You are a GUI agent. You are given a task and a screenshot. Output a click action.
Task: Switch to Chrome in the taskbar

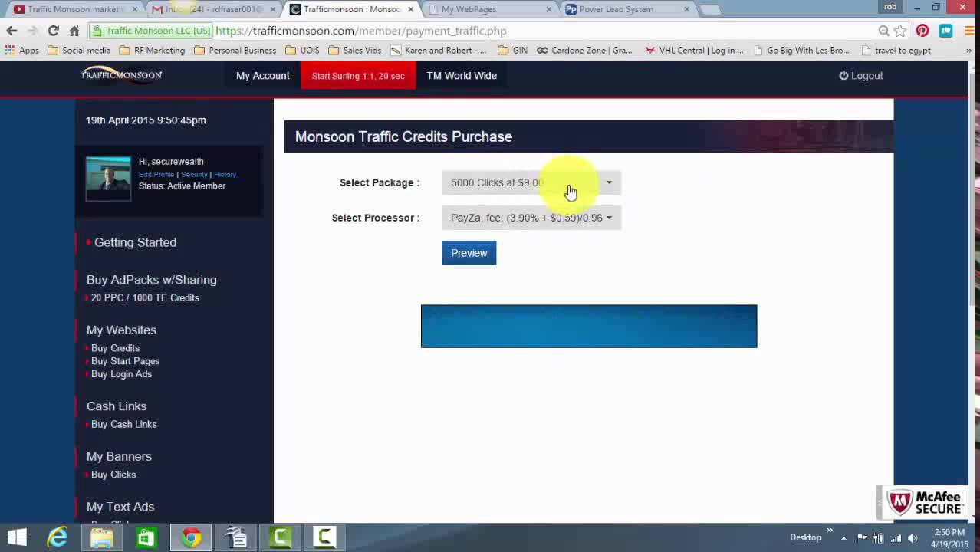(x=191, y=537)
